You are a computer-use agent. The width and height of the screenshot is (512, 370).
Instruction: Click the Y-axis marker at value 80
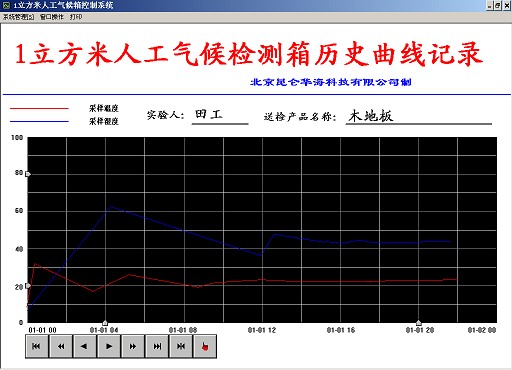[28, 174]
